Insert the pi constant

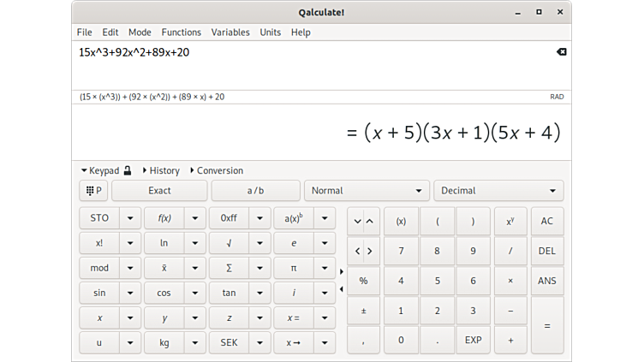294,268
